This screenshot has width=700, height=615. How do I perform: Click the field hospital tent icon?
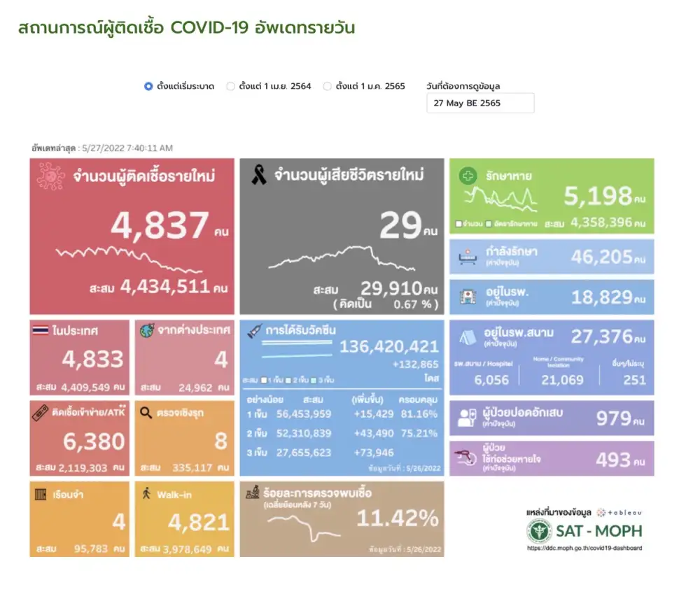click(467, 339)
